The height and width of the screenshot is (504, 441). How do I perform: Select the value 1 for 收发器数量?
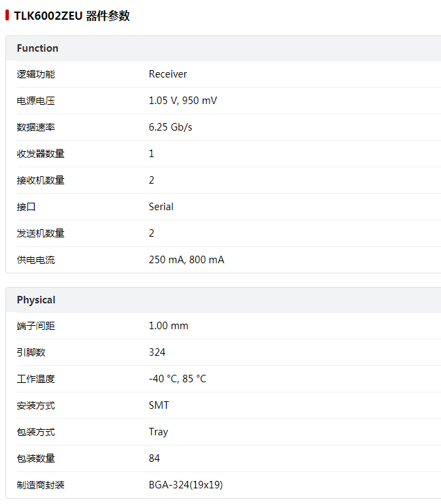click(152, 154)
